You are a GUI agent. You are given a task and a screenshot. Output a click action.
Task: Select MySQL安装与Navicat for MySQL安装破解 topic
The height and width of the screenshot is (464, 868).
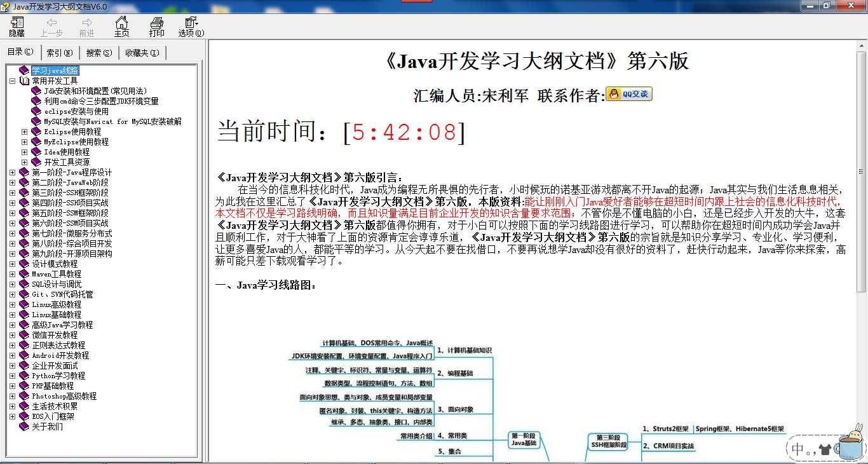click(x=112, y=121)
